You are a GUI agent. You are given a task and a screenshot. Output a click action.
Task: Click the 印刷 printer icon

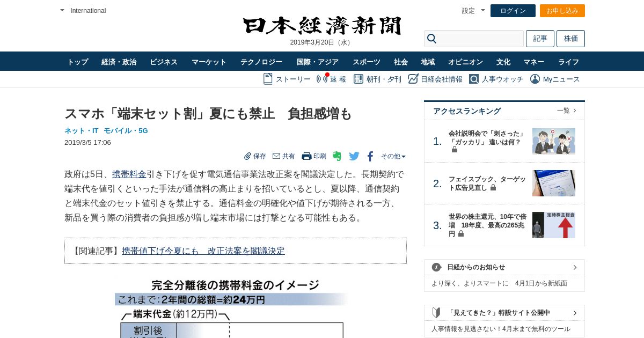coord(306,156)
